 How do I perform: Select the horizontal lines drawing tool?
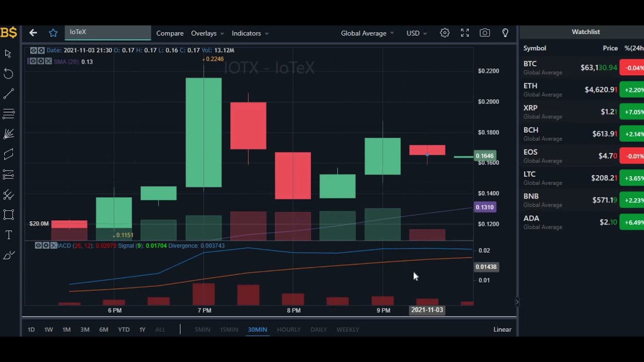pos(8,114)
